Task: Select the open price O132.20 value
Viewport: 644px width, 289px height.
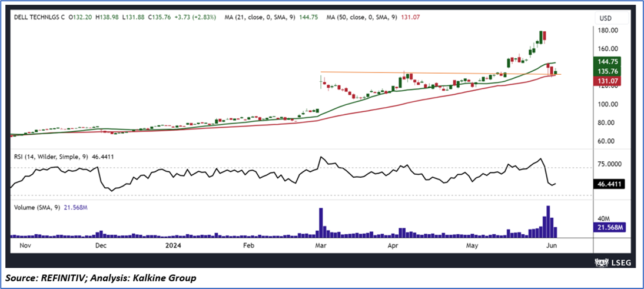Action: pos(81,18)
